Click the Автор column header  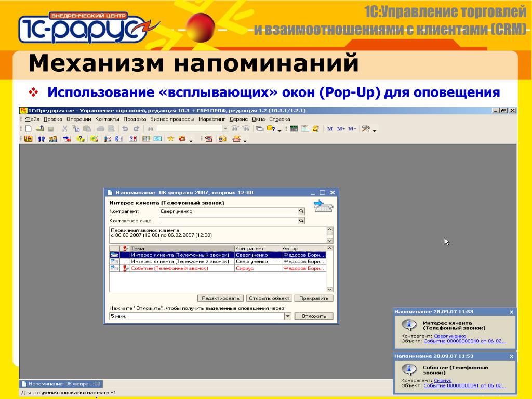point(303,248)
